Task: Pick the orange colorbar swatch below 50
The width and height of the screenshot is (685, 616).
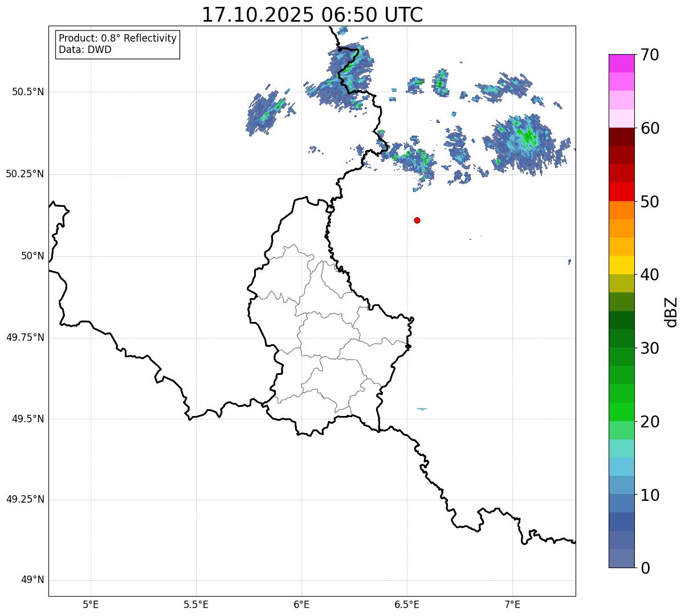Action: point(622,210)
